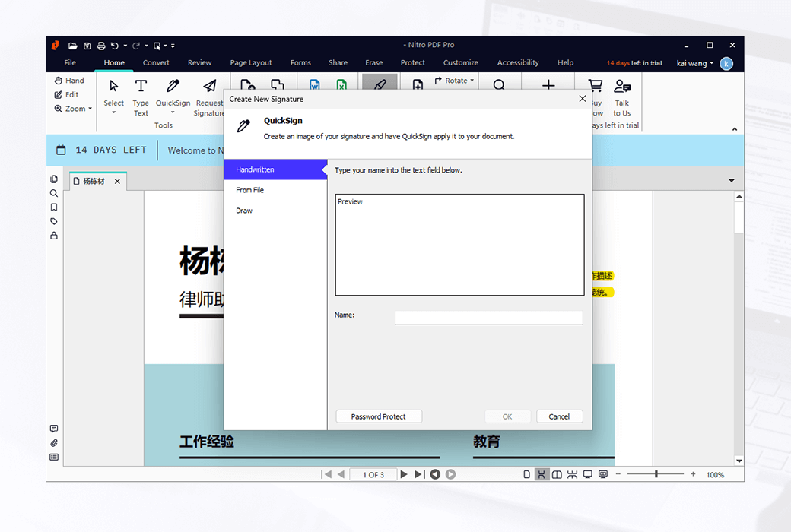Screen dimensions: 791x532
Task: Select the Hand tool
Action: point(70,80)
